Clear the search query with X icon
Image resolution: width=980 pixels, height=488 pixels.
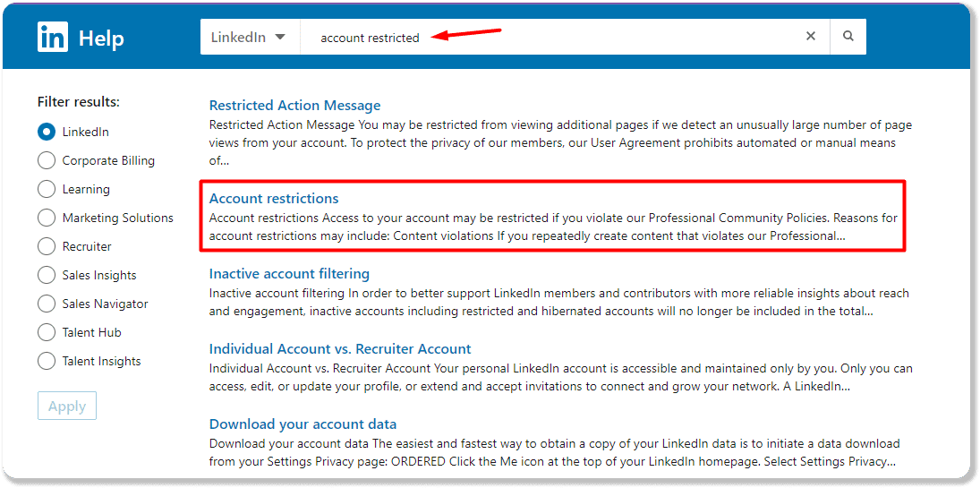click(x=811, y=37)
